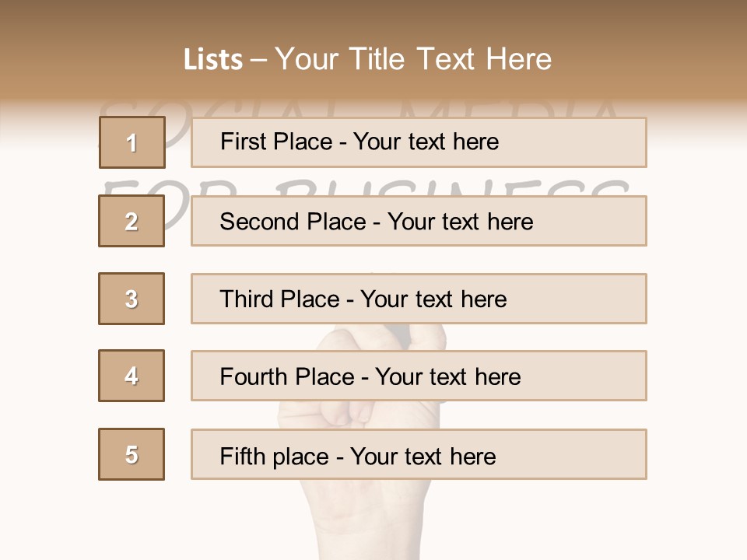Select the number 1 box
This screenshot has height=560, width=747.
[x=132, y=142]
